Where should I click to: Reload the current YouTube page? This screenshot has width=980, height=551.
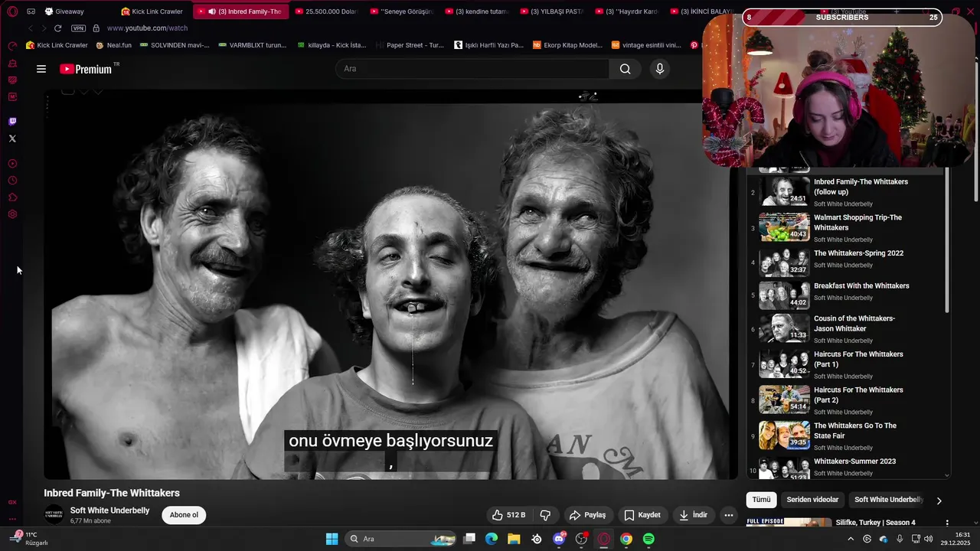57,28
